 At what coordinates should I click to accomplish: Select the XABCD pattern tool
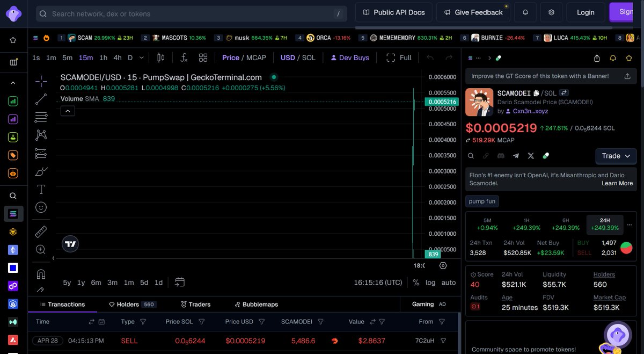pyautogui.click(x=41, y=135)
